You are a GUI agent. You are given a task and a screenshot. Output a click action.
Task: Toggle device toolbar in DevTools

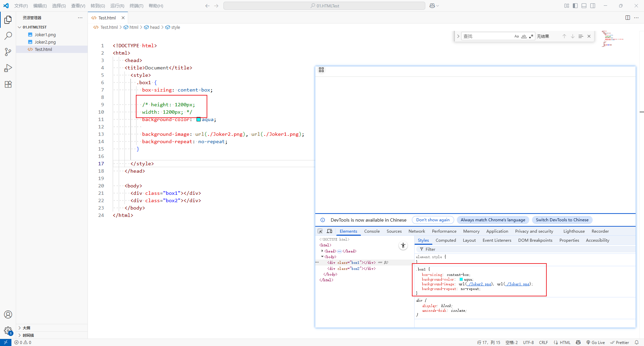329,231
